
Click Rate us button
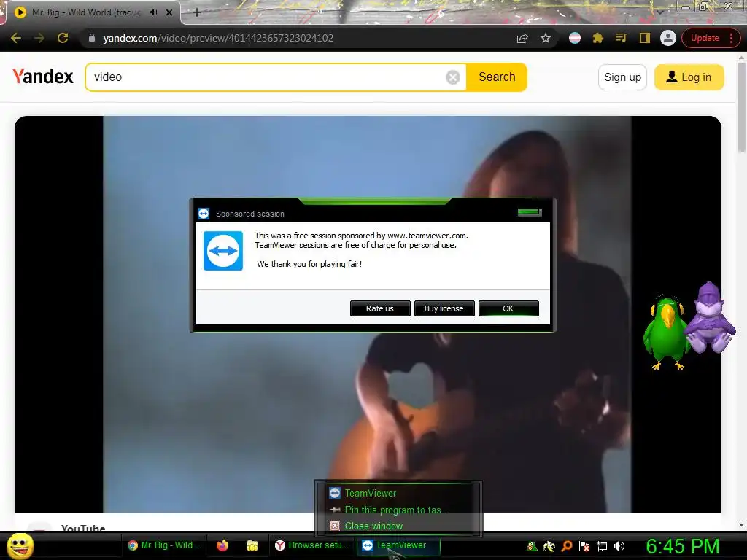click(379, 308)
